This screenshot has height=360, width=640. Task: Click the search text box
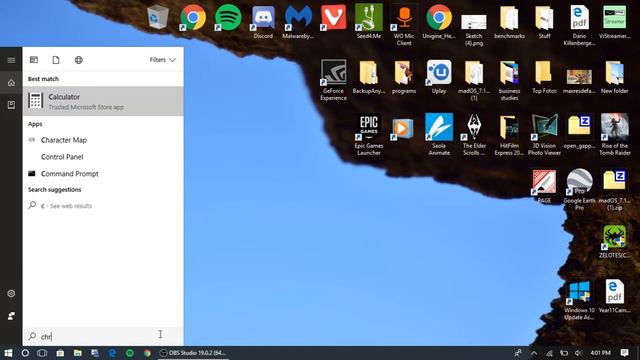[103, 336]
